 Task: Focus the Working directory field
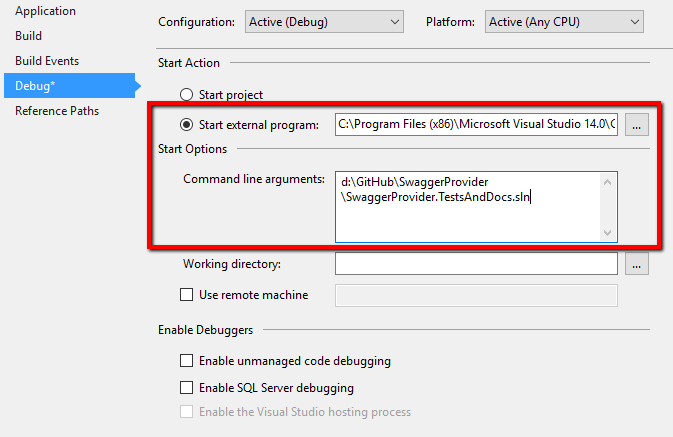[476, 264]
